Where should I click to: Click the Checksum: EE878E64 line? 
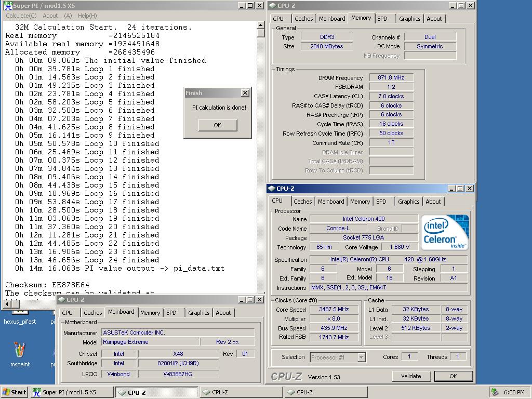click(47, 285)
